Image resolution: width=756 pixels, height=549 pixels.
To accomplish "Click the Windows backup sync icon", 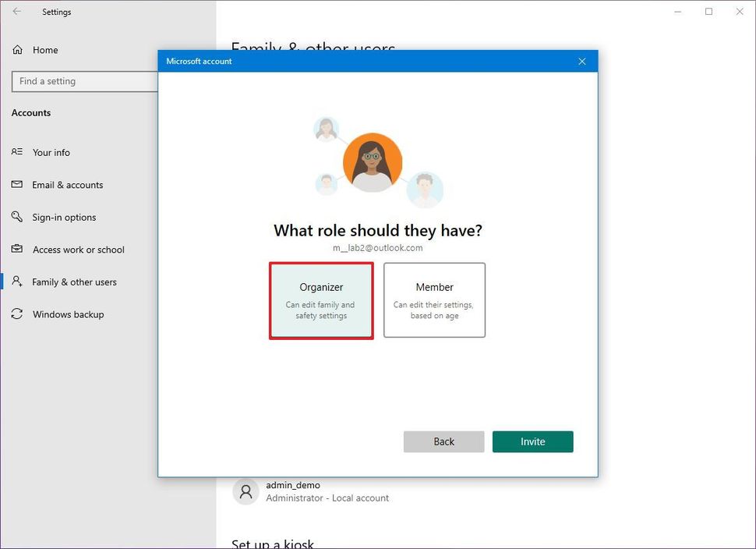I will 17,314.
